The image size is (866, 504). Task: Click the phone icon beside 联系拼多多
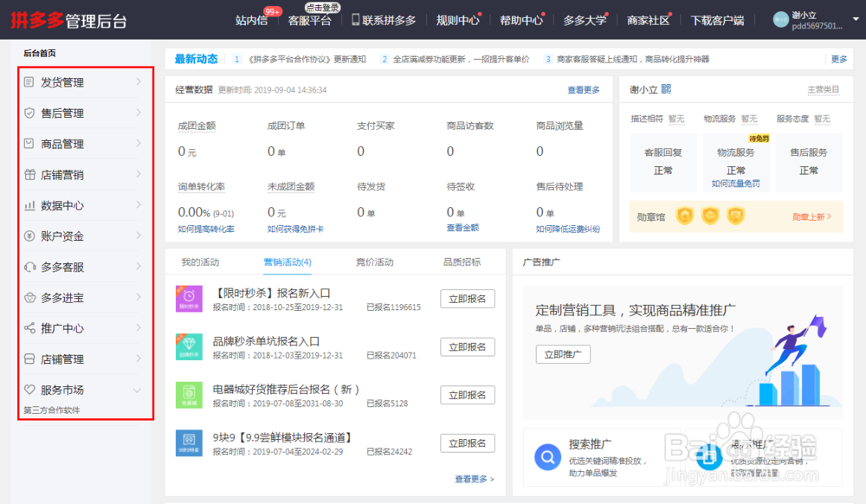tap(355, 20)
